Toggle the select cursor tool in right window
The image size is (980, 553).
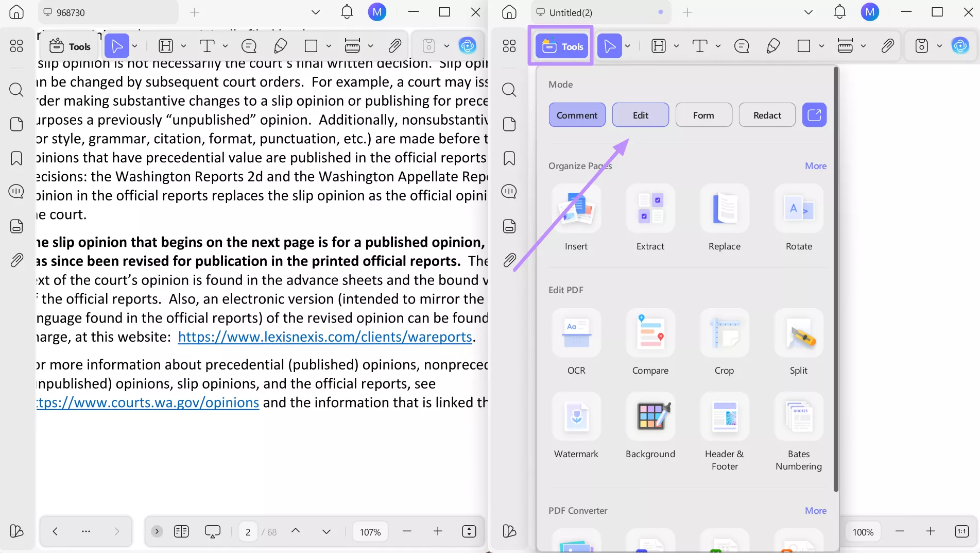coord(610,46)
